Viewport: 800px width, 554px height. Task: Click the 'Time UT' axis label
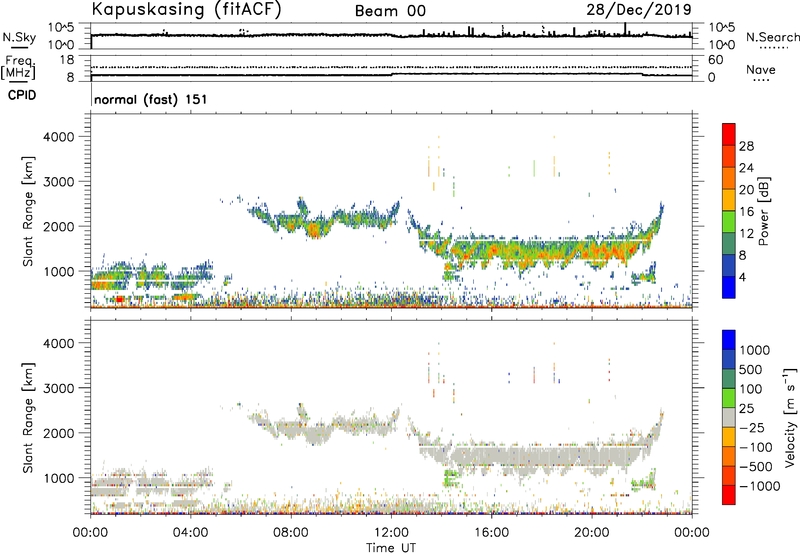(x=391, y=548)
